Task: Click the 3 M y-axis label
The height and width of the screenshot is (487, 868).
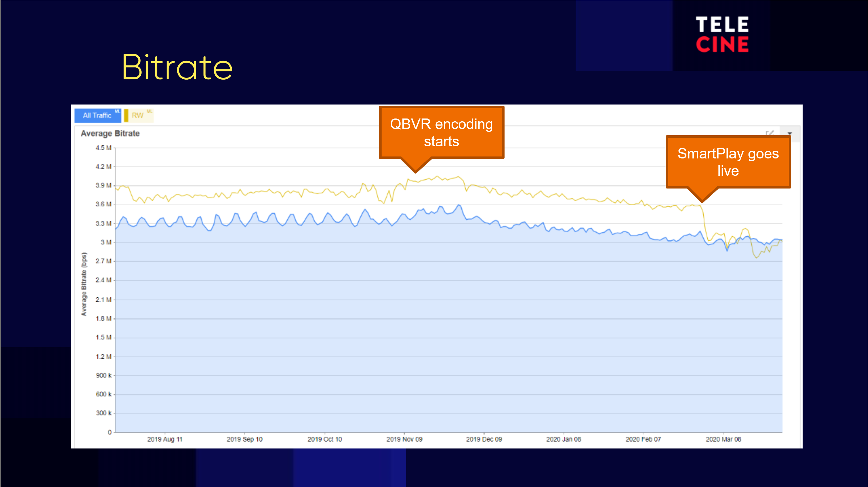Action: [106, 242]
